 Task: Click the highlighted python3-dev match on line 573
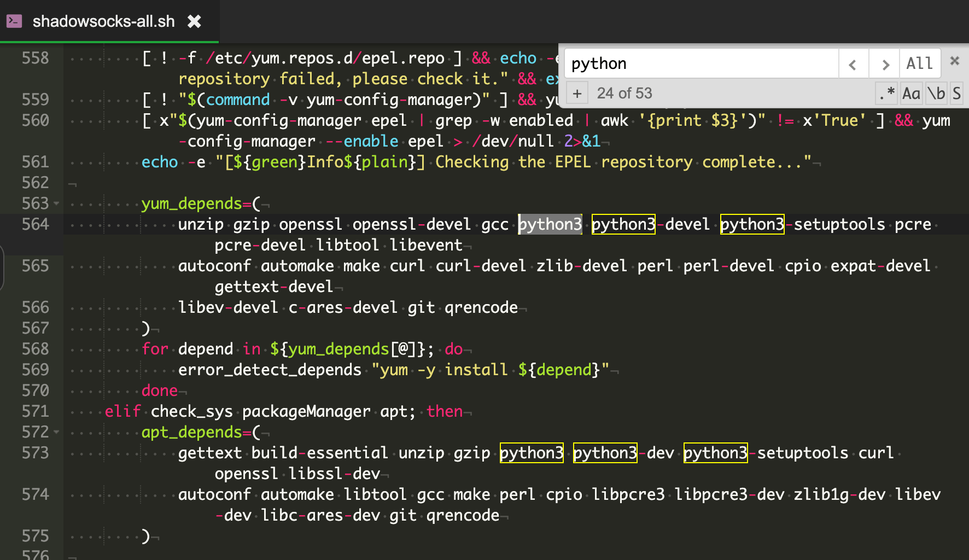pos(605,453)
